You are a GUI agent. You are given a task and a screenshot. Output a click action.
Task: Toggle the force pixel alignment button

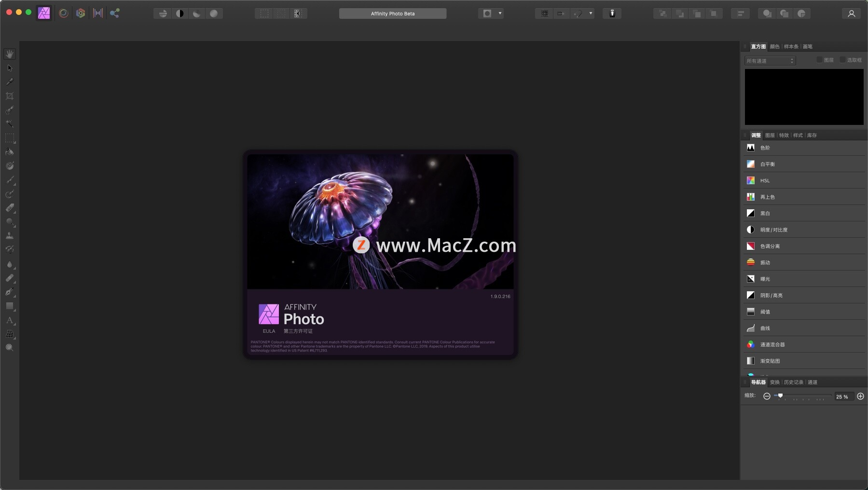pyautogui.click(x=561, y=14)
